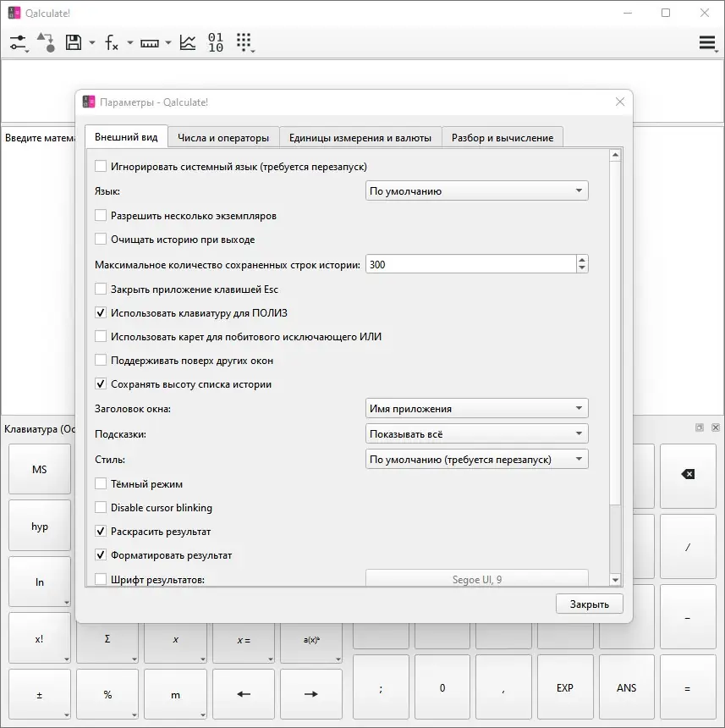Click the ln keypad button
Image resolution: width=725 pixels, height=728 pixels.
tap(40, 582)
